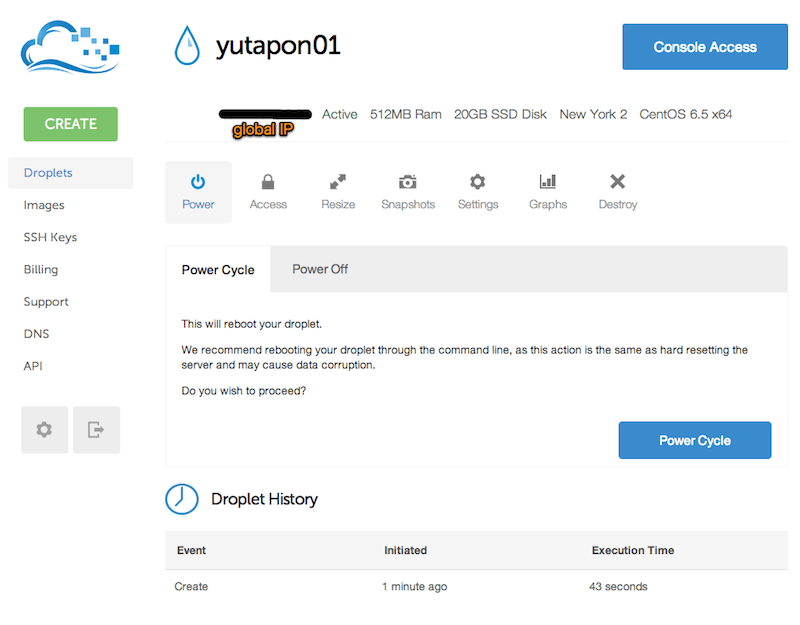Click the New York 2 region label

593,114
